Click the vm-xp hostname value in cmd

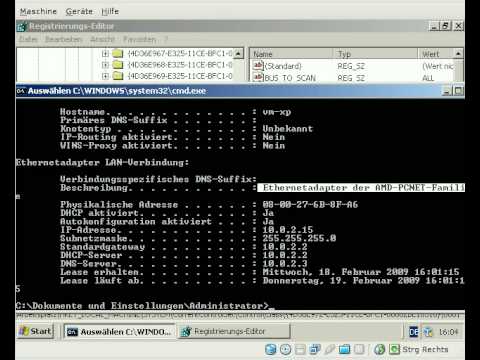point(277,112)
